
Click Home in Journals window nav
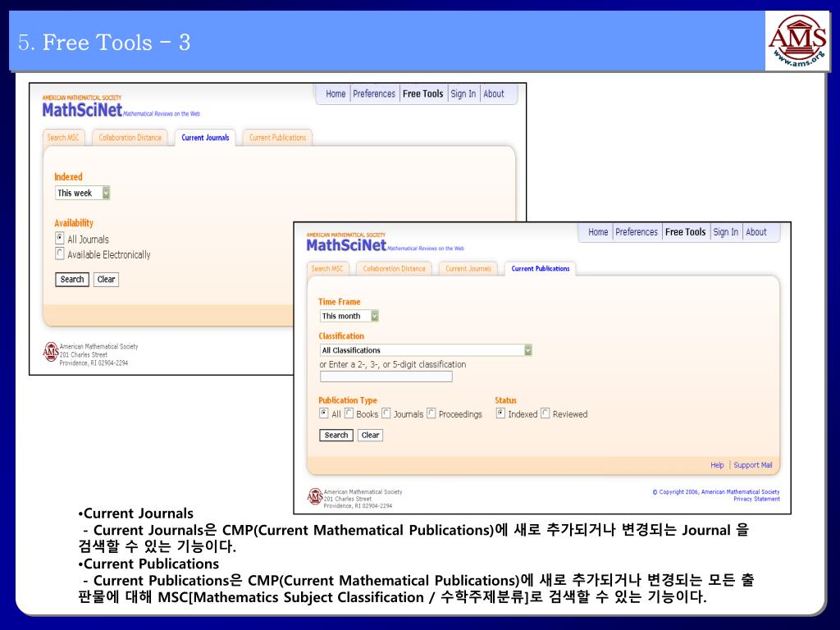point(336,94)
